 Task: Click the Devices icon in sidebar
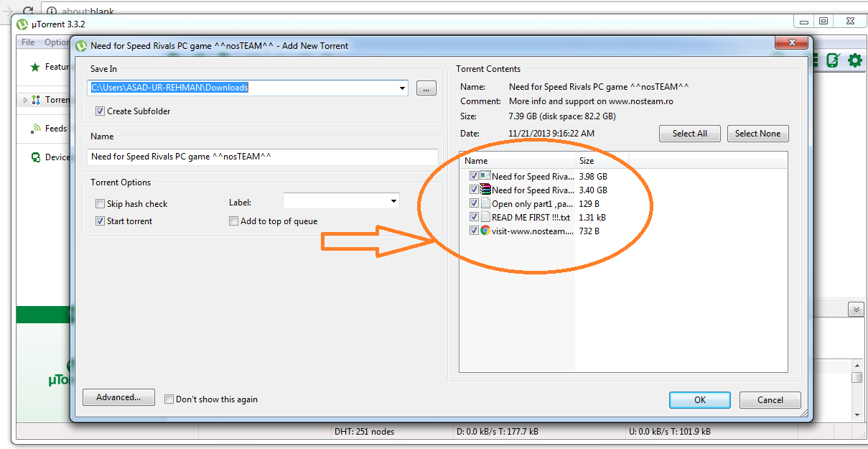(x=36, y=157)
